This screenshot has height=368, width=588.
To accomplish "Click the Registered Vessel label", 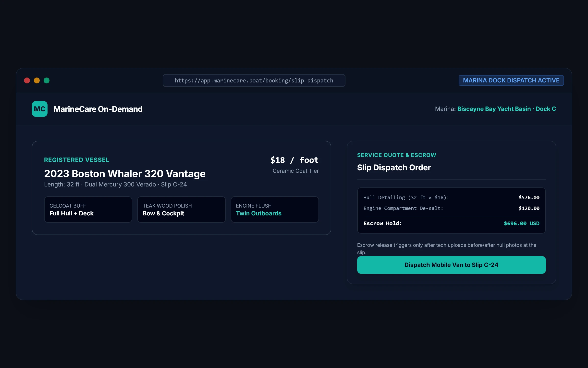I will click(x=77, y=160).
